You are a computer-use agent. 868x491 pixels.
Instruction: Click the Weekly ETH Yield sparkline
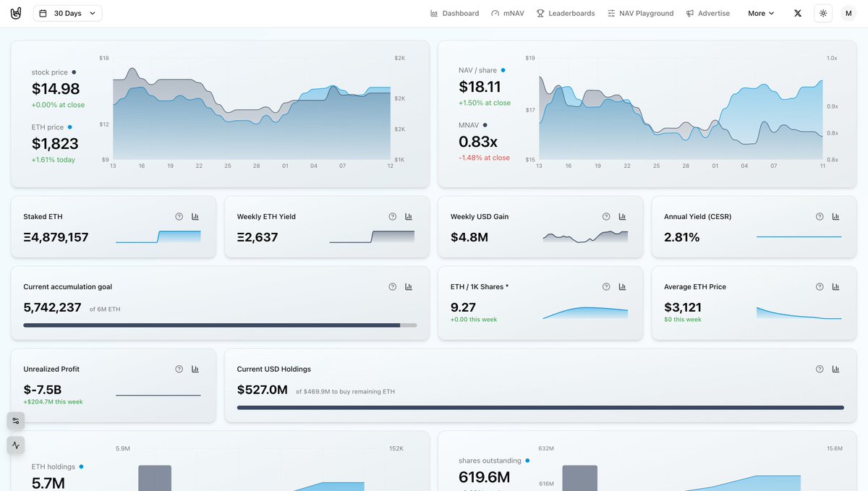pyautogui.click(x=372, y=236)
